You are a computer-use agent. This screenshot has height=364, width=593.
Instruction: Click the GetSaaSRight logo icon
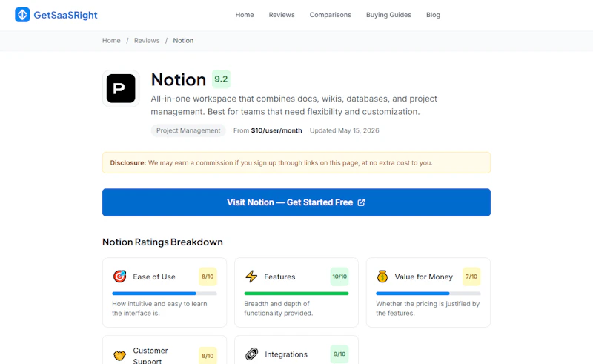(22, 15)
